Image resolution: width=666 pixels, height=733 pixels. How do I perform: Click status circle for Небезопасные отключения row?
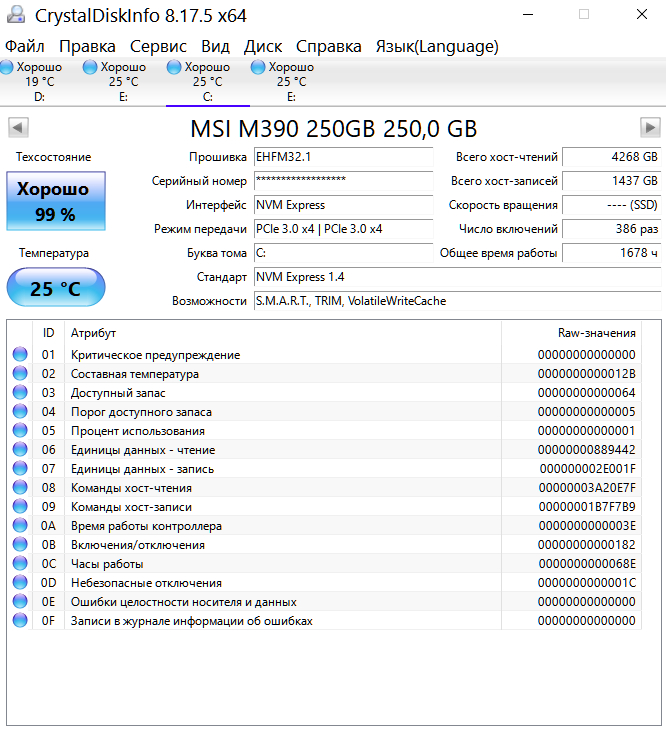20,582
